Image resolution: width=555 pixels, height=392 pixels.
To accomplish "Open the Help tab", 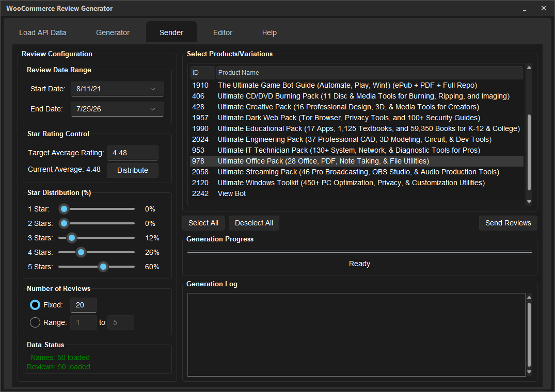I will click(x=269, y=32).
